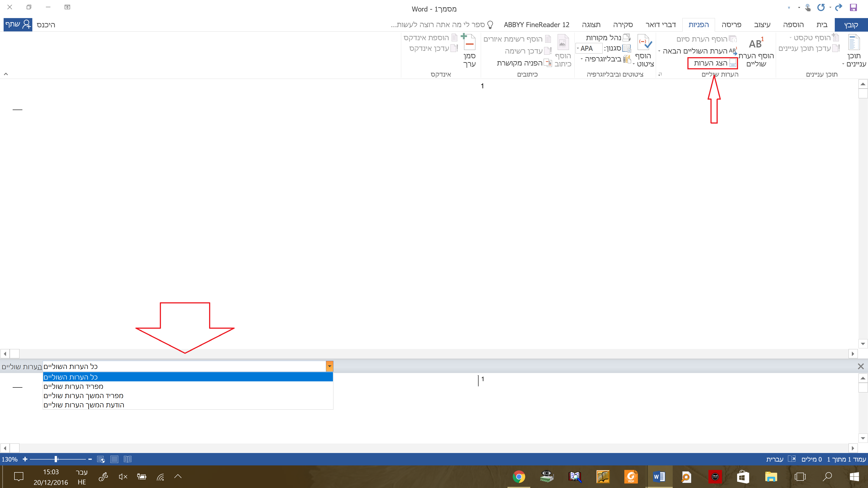868x488 pixels.
Task: Switch to Read Mode view icon
Action: pyautogui.click(x=127, y=459)
